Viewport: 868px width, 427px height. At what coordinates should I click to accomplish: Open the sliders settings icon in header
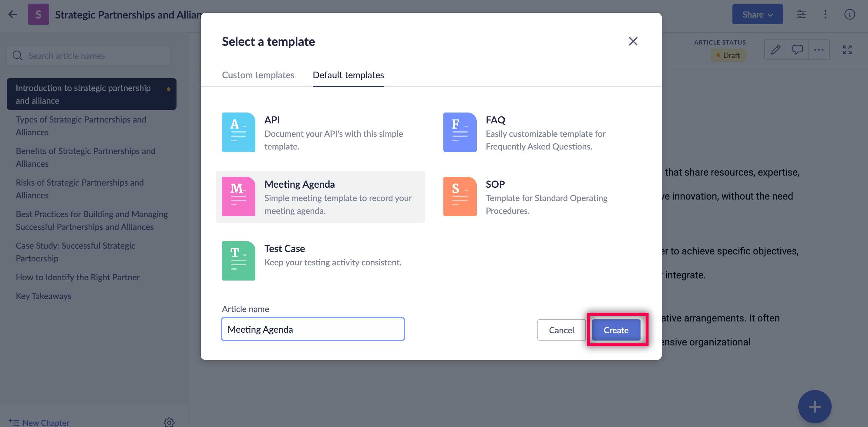[x=801, y=15]
